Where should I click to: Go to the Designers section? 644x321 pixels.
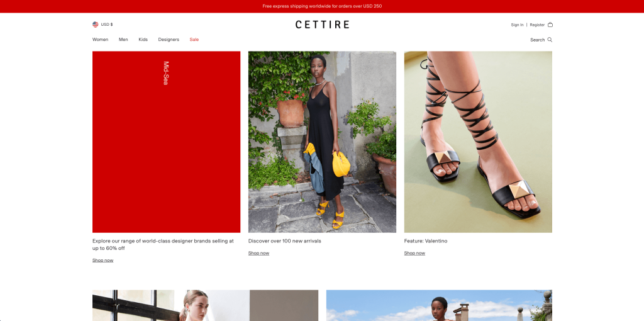pyautogui.click(x=169, y=40)
